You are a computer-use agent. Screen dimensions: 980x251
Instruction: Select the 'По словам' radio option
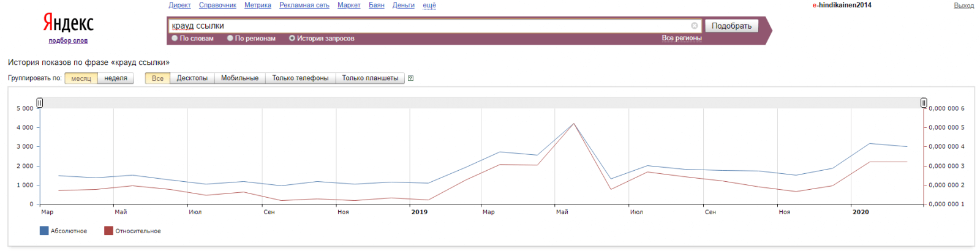click(x=193, y=38)
